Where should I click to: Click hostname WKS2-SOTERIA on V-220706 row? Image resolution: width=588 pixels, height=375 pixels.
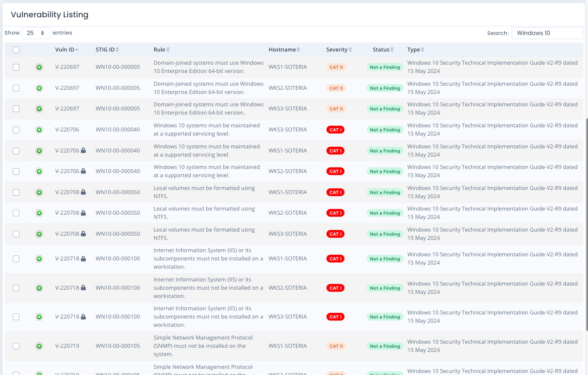pyautogui.click(x=288, y=171)
